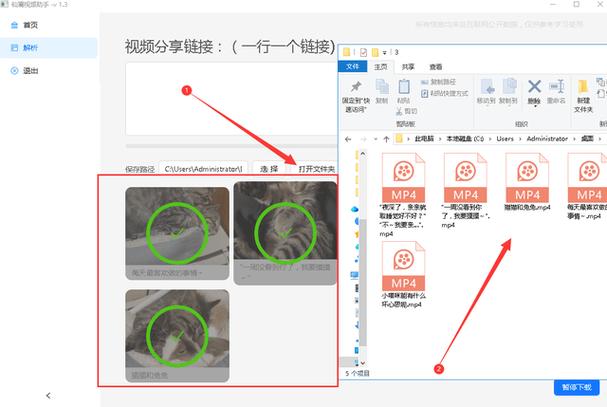Select the 小猫咪能有什么坏心思呢.mp4 file
607x407 pixels.
[403, 275]
